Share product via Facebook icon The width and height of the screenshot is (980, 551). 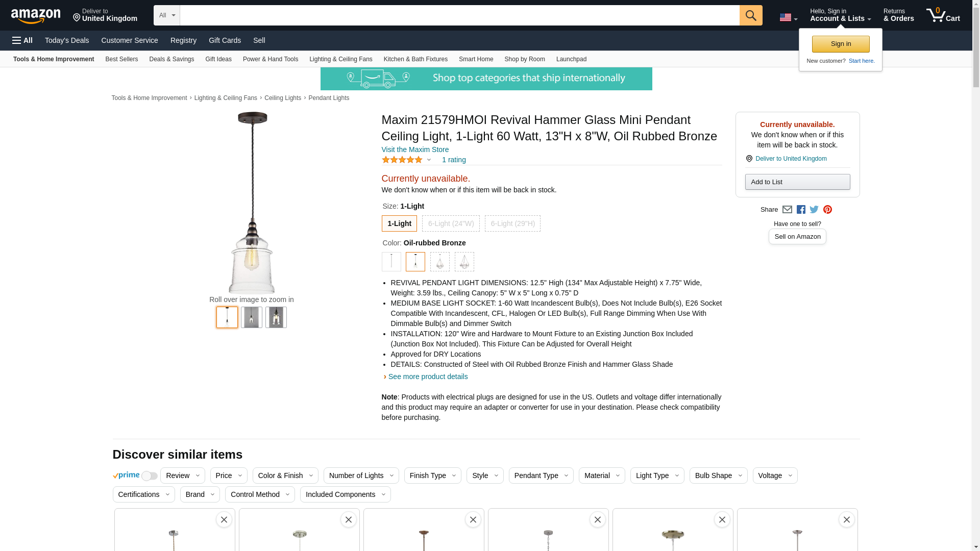tap(801, 210)
